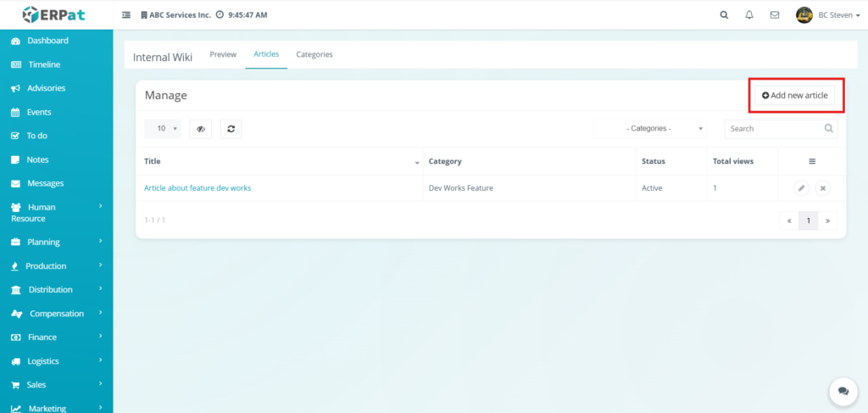Sort the table by Title column
This screenshot has height=413, width=868.
(281, 161)
